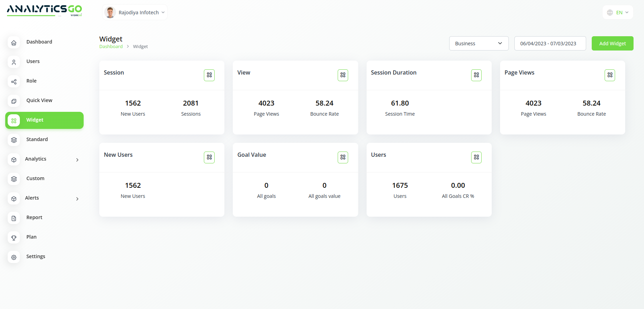Image resolution: width=644 pixels, height=309 pixels.
Task: Open Session Duration widget grid icon
Action: pyautogui.click(x=476, y=75)
